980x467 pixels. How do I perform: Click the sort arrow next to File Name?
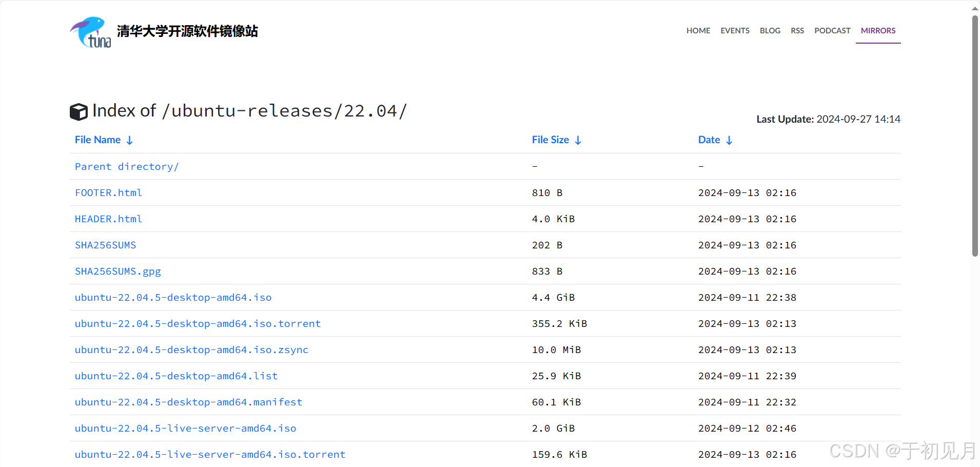(x=130, y=140)
